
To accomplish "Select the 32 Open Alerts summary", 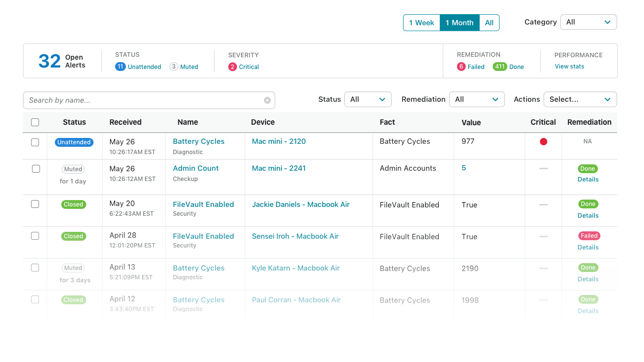I will pos(62,61).
